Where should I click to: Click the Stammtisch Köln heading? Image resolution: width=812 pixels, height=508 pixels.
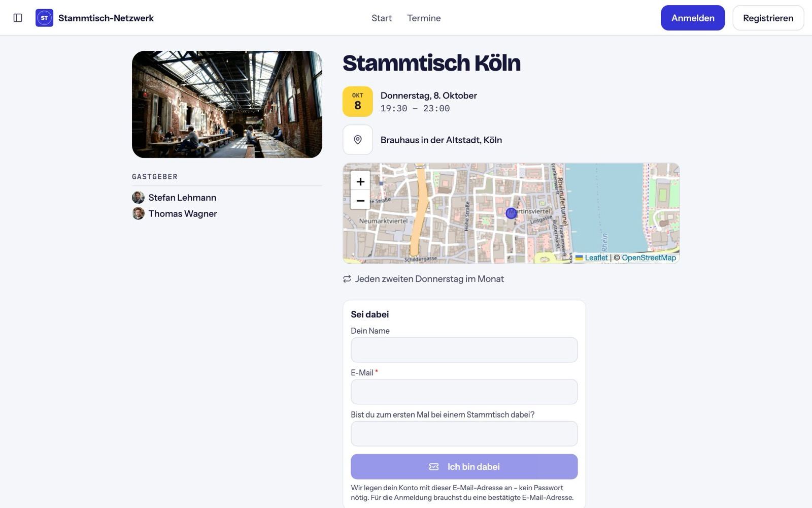pos(431,63)
